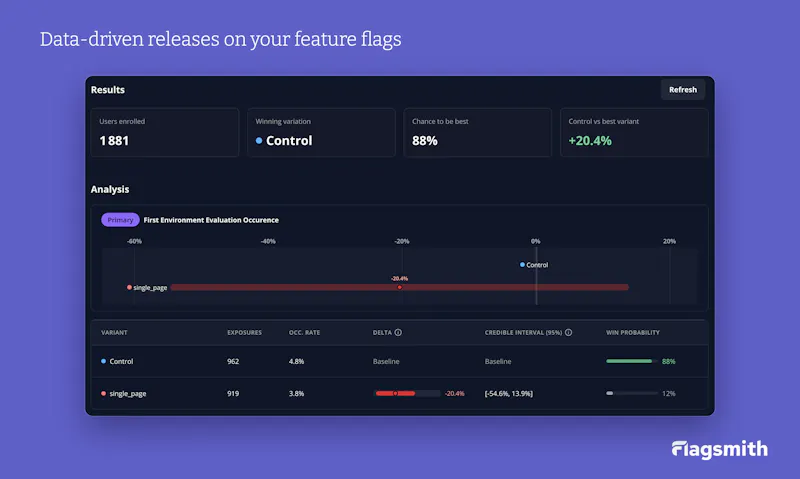
Task: Click the Exposures column header
Action: [244, 333]
